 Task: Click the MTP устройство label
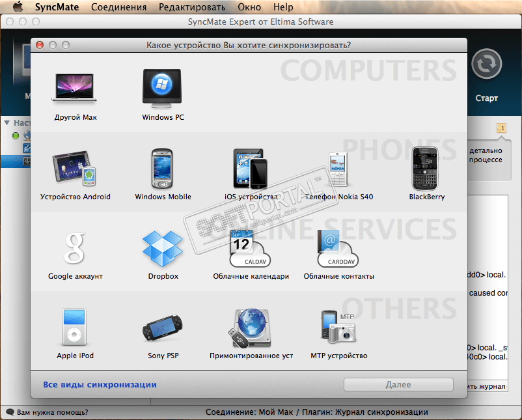339,356
